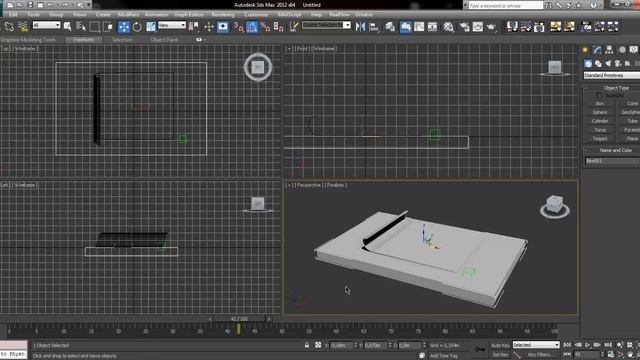Click the object name field Box001
The width and height of the screenshot is (640, 360).
point(613,161)
